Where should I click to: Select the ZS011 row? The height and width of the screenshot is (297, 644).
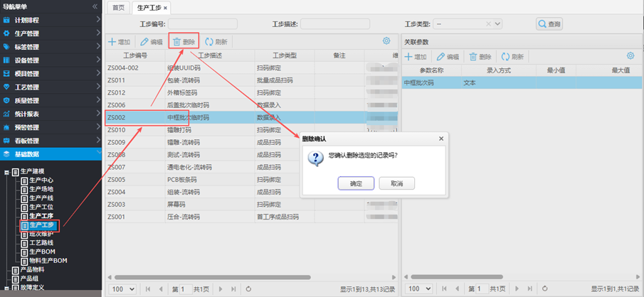coord(252,80)
